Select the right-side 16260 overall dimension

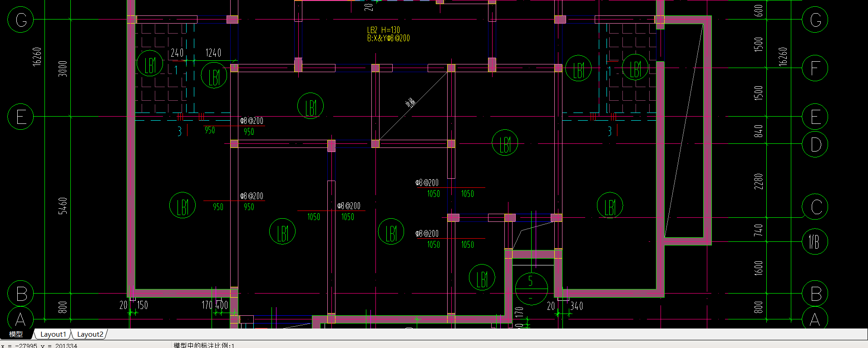(x=783, y=57)
